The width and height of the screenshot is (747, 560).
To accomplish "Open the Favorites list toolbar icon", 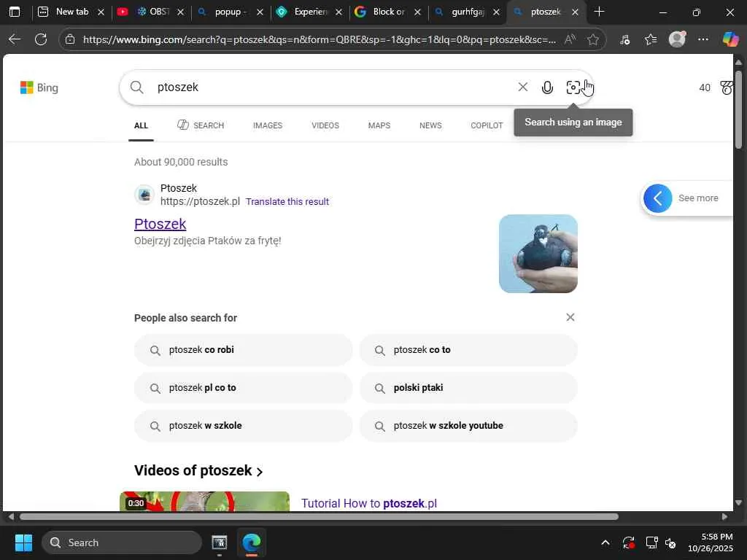I will tap(651, 39).
